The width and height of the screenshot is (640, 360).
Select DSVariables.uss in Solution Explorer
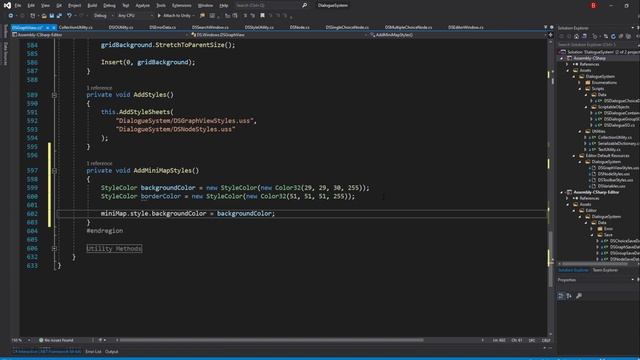point(611,186)
